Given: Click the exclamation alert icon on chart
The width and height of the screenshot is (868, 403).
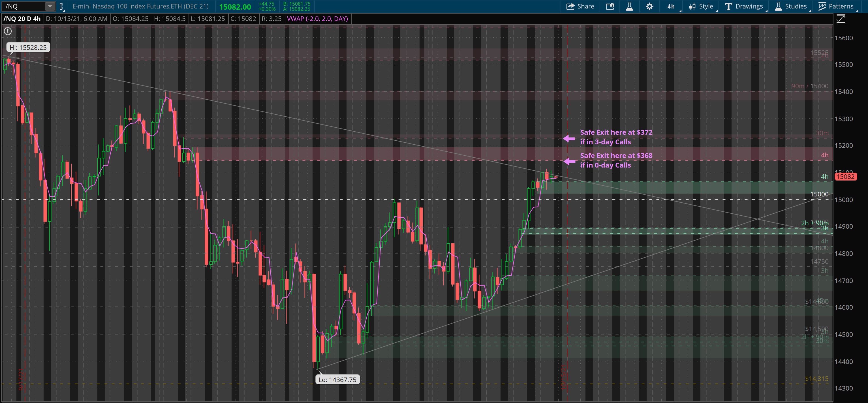Looking at the screenshot, I should [x=8, y=31].
